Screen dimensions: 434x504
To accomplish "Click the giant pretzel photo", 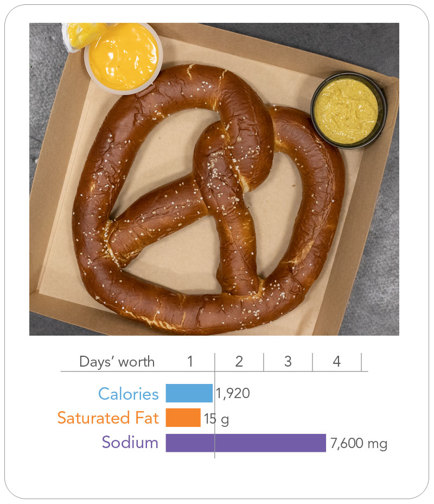I will (x=214, y=179).
